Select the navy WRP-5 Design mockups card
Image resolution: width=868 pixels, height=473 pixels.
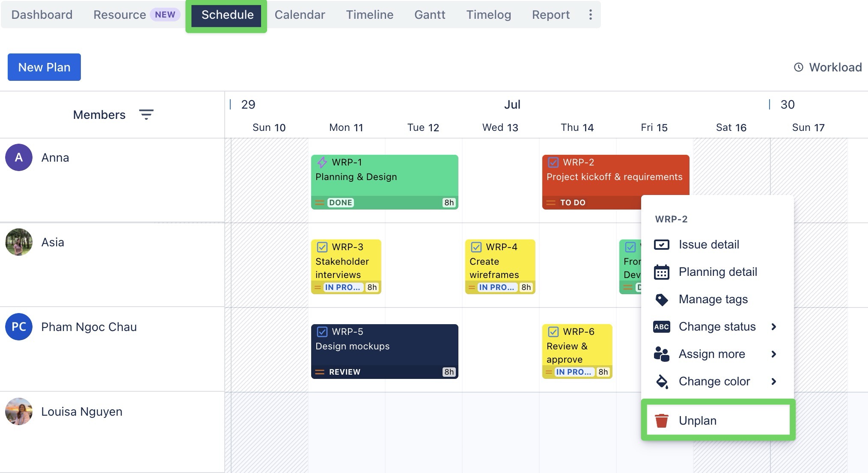coord(384,352)
